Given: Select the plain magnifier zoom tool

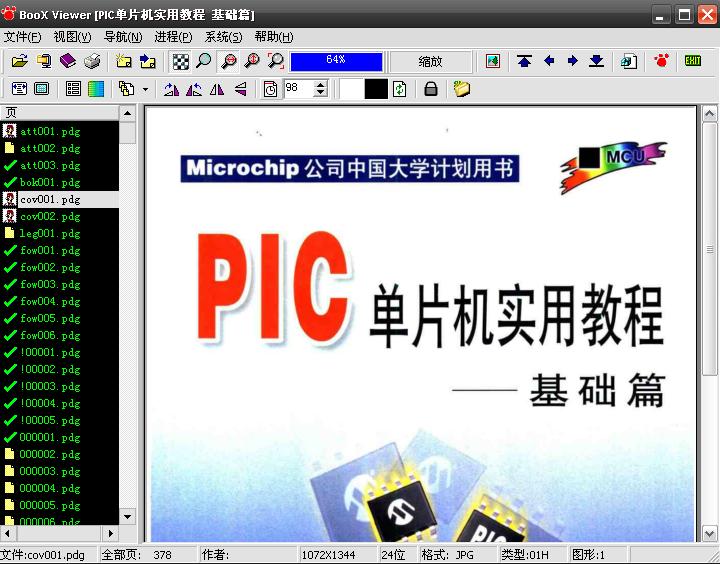Looking at the screenshot, I should pos(203,61).
